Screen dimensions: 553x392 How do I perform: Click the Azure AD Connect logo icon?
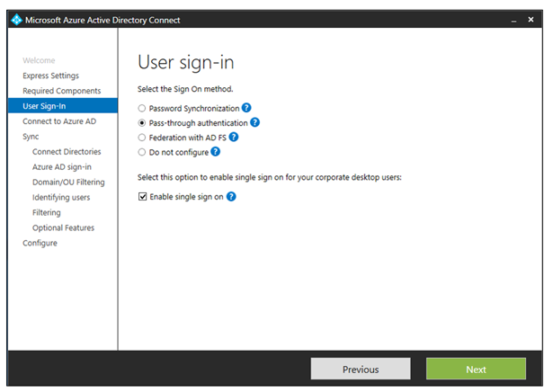pos(16,20)
